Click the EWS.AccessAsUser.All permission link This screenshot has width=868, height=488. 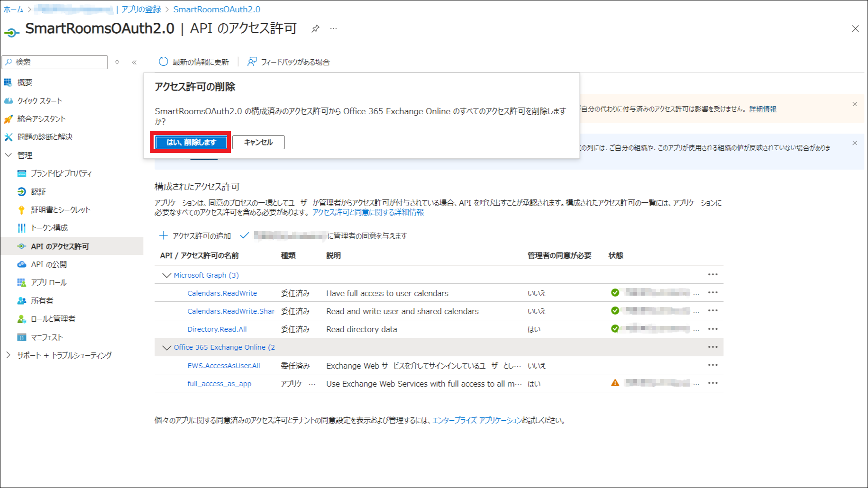pos(223,366)
